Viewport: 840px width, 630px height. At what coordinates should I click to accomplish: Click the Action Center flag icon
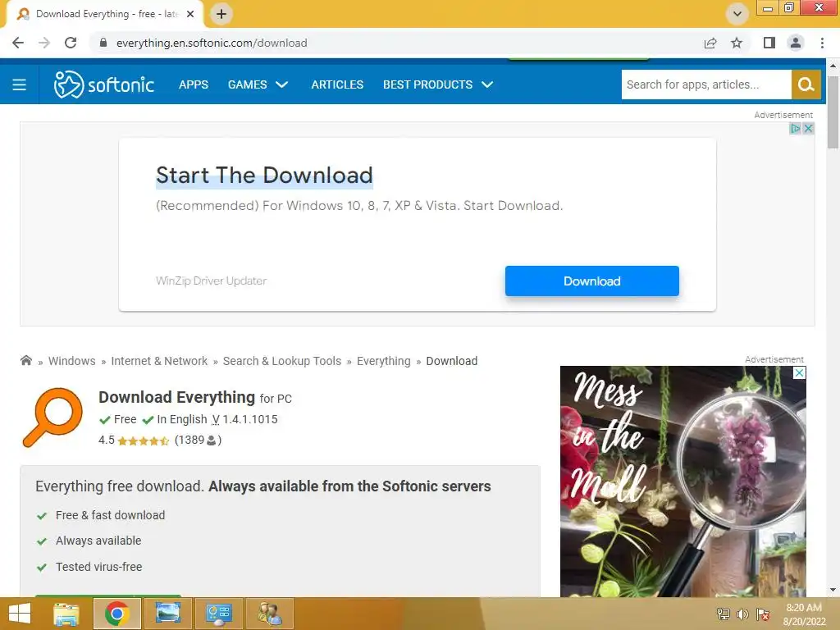click(763, 614)
